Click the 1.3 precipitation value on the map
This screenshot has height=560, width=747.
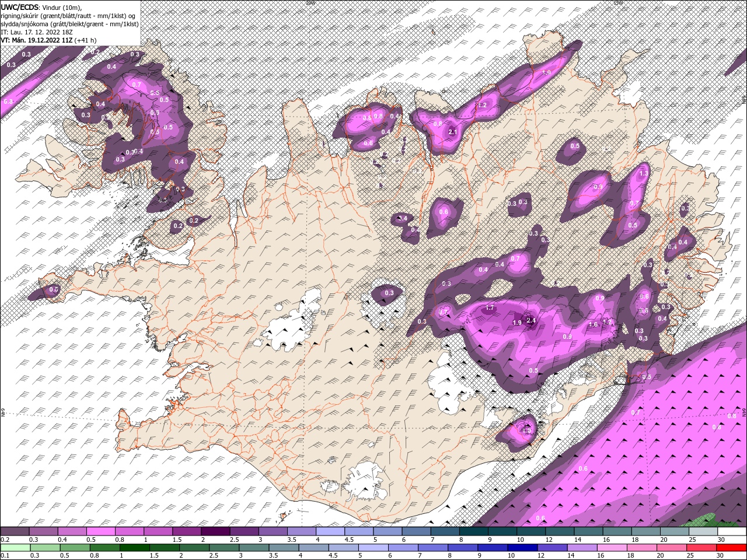(x=644, y=173)
